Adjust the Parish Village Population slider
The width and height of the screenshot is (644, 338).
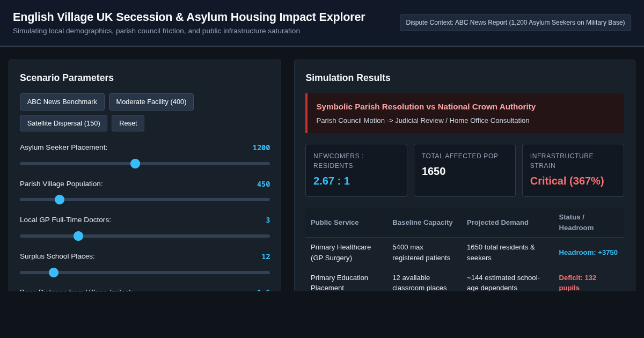pyautogui.click(x=145, y=200)
